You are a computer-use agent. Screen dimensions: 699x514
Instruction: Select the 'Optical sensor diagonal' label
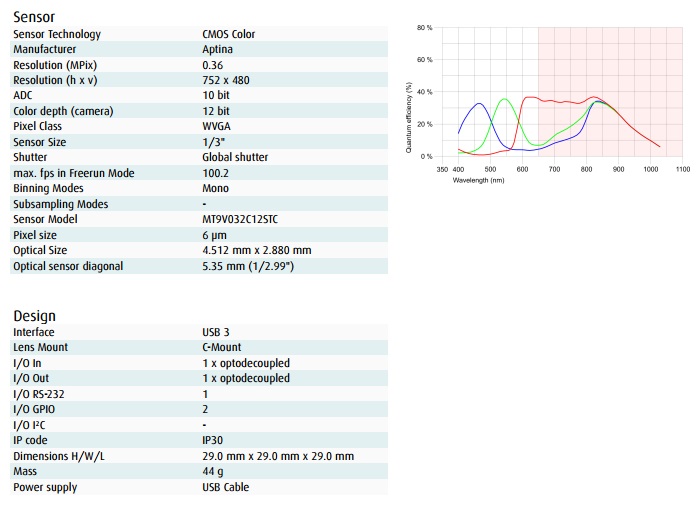coord(68,266)
